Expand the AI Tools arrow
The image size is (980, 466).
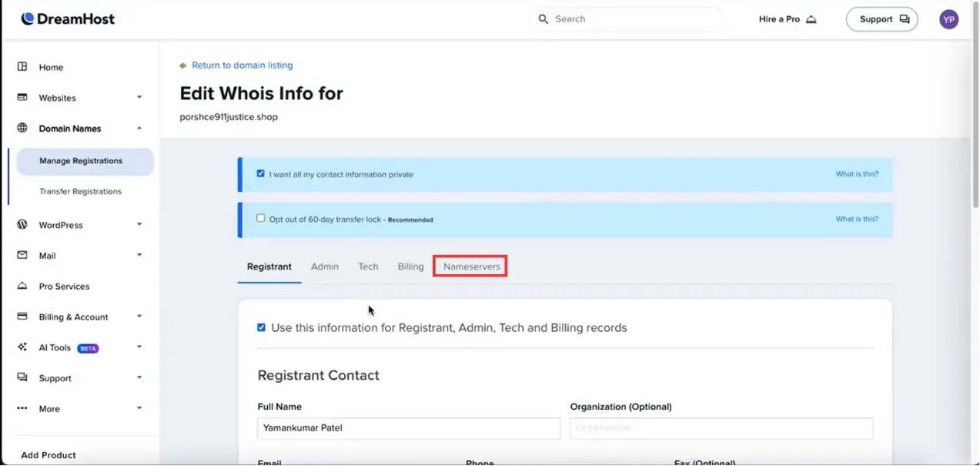pyautogui.click(x=139, y=347)
